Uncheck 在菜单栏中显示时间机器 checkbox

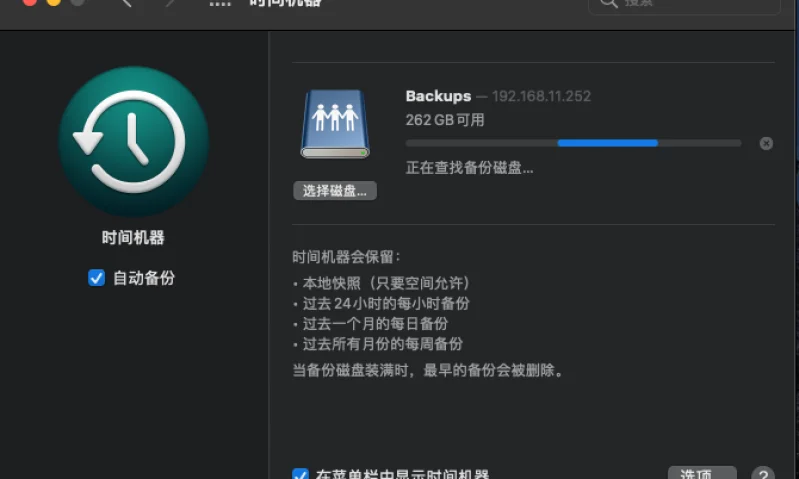[x=300, y=475]
